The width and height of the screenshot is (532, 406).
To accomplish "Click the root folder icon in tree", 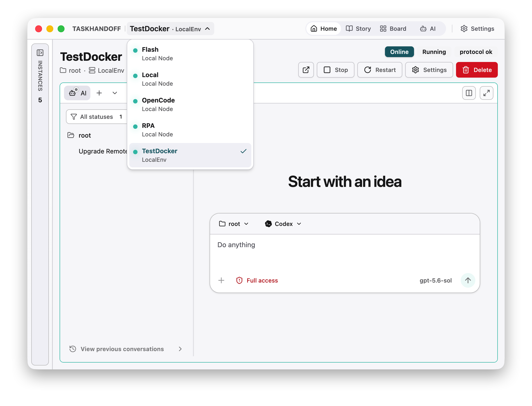I will coord(71,135).
